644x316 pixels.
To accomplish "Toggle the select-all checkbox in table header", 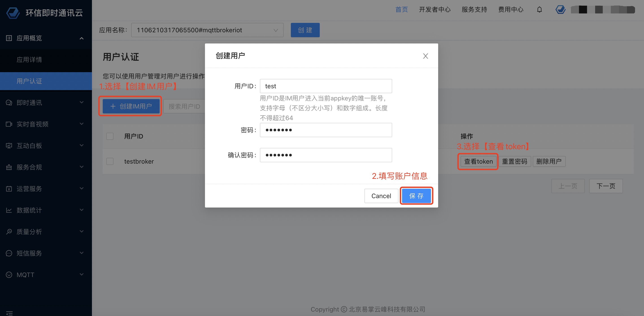I will [x=110, y=136].
